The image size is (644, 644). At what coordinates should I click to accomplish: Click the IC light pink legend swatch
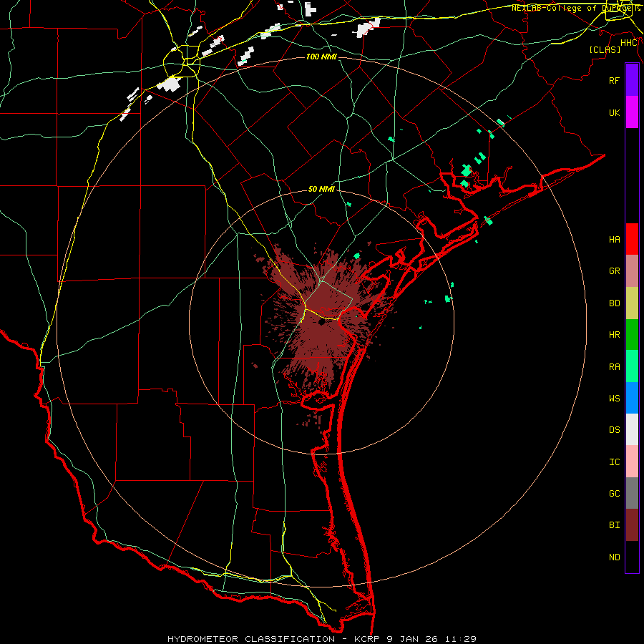pyautogui.click(x=632, y=462)
